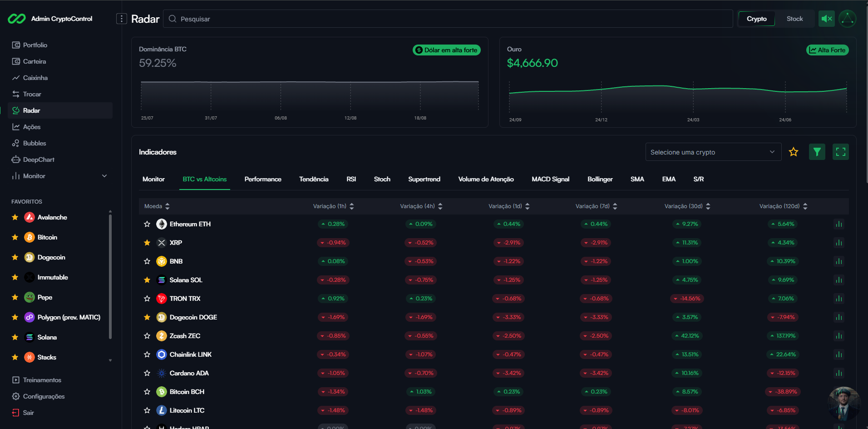Open Configurações in the sidebar
The height and width of the screenshot is (429, 868).
pyautogui.click(x=60, y=396)
